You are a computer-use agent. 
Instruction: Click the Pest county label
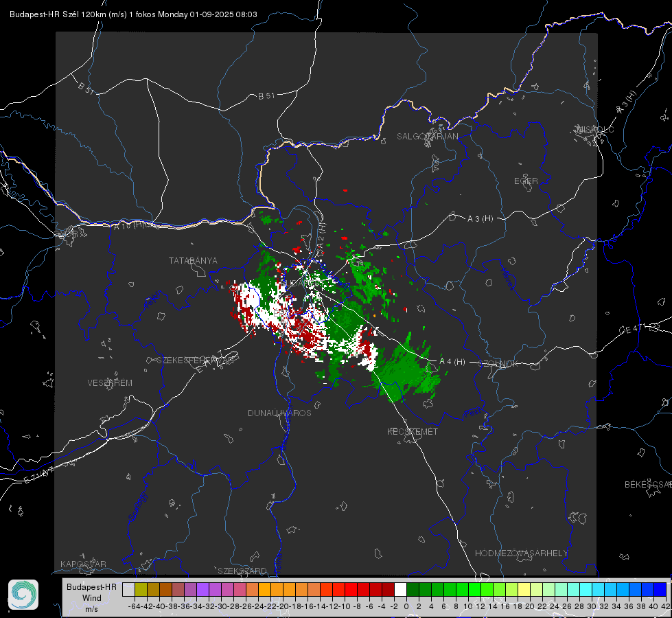473,413
